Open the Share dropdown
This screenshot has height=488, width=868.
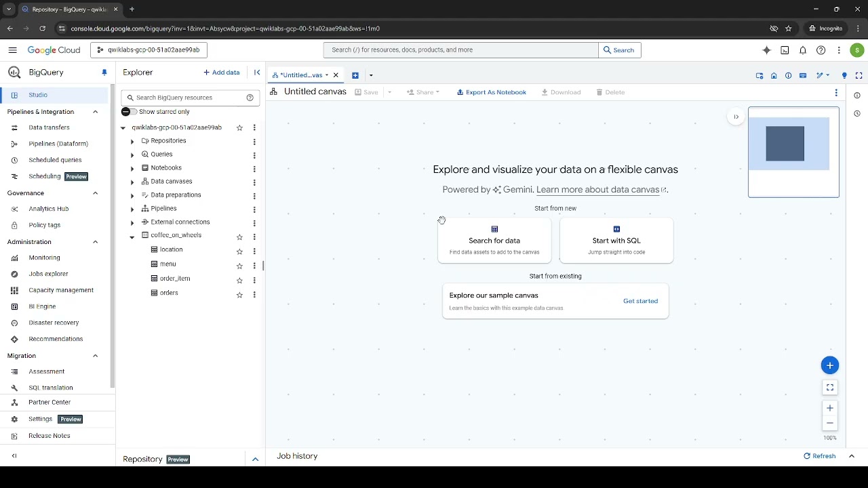click(423, 92)
